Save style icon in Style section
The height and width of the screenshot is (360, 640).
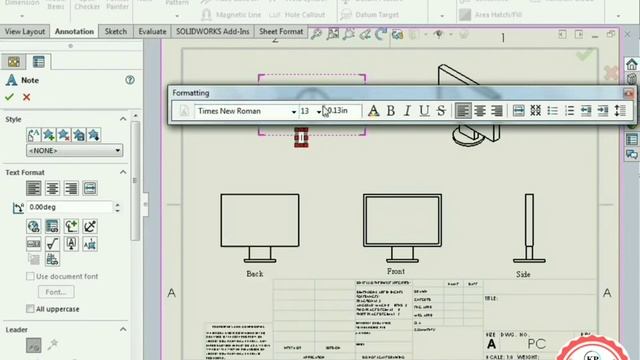(x=79, y=135)
